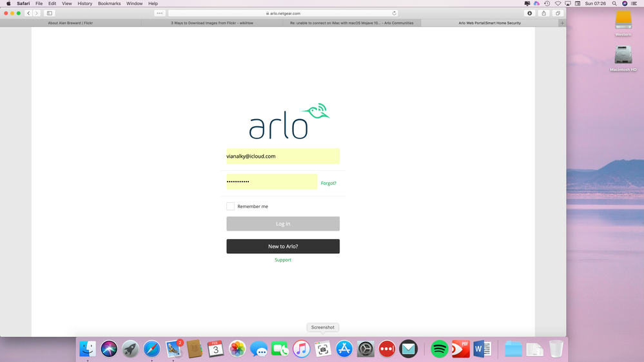The image size is (644, 362).
Task: Click the Sun 07:26 clock
Action: [x=596, y=3]
